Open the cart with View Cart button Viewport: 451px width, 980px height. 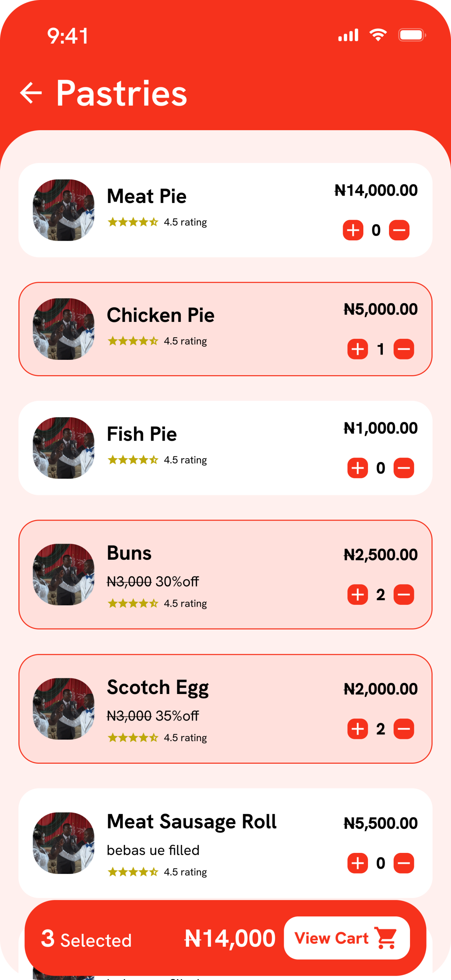(346, 938)
